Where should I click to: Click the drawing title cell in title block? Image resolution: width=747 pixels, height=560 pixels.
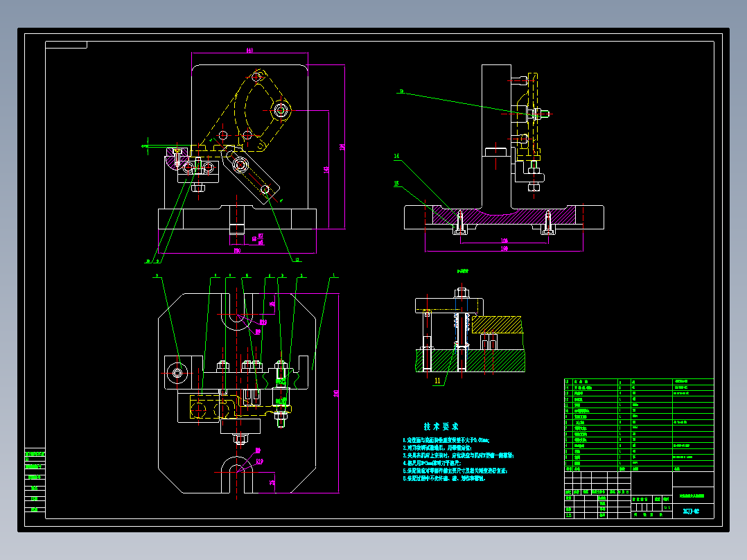[x=693, y=496]
